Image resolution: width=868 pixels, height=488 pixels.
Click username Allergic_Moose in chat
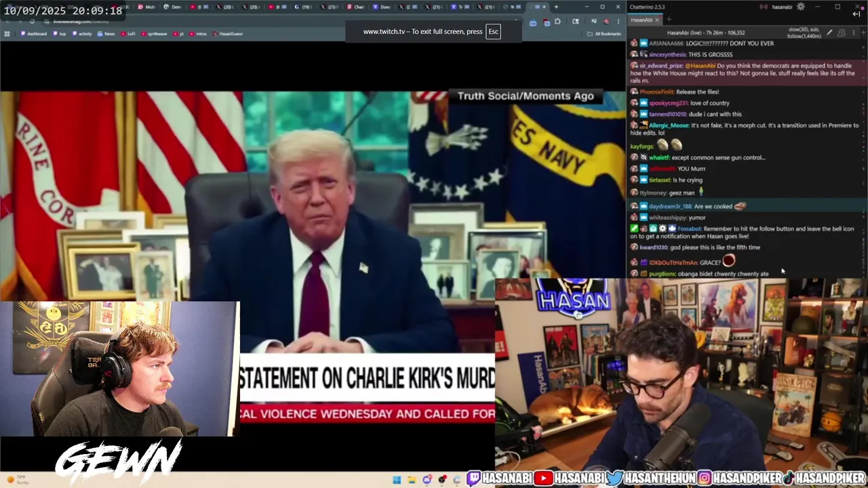[x=669, y=125]
